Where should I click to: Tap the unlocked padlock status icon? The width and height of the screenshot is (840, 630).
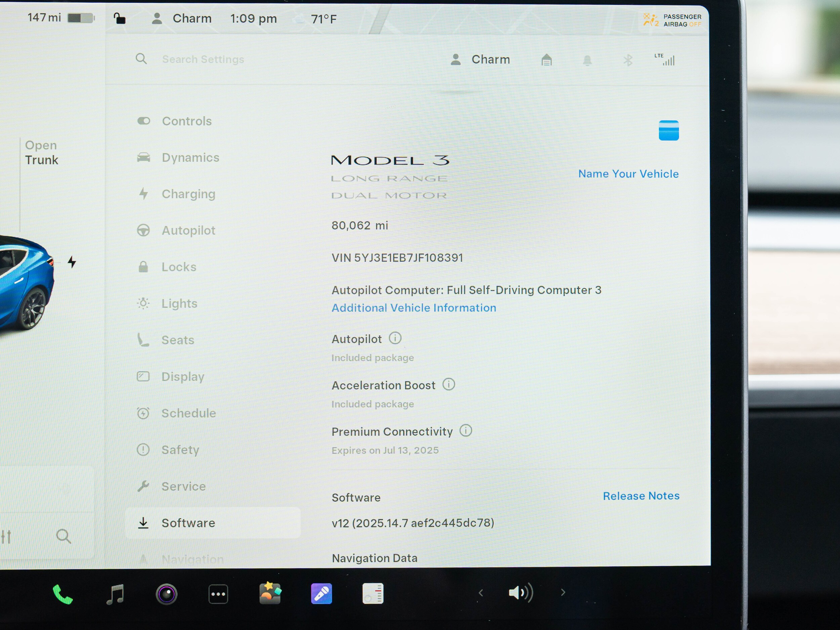click(x=120, y=18)
